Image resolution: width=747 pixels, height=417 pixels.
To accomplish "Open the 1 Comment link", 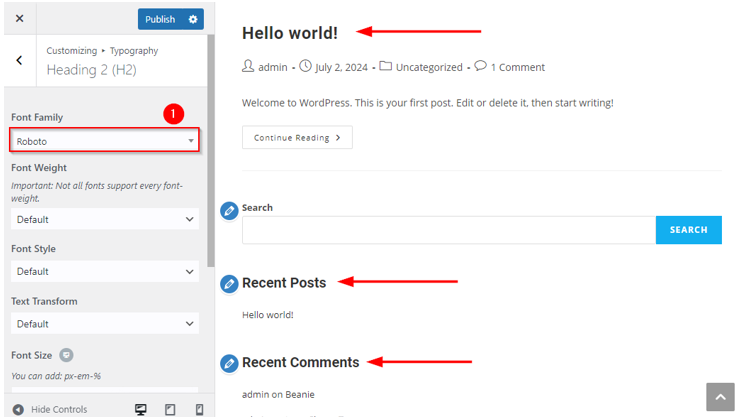I will click(x=518, y=68).
